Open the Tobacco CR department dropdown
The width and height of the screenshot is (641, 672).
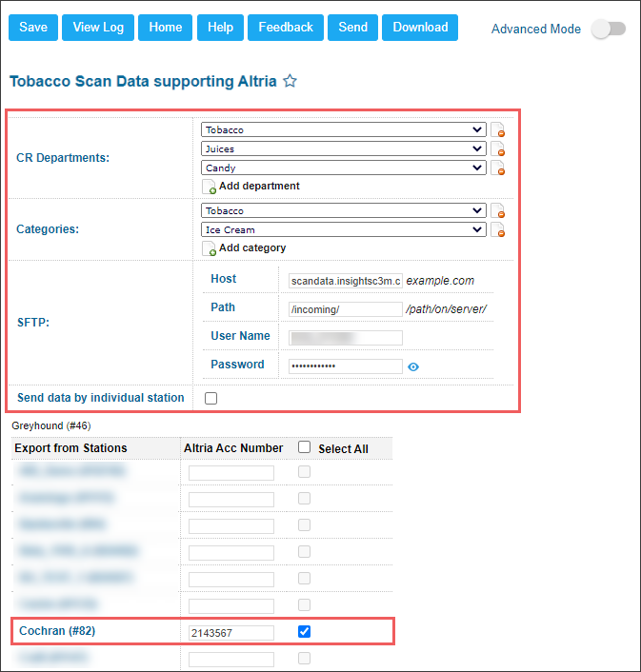click(344, 129)
